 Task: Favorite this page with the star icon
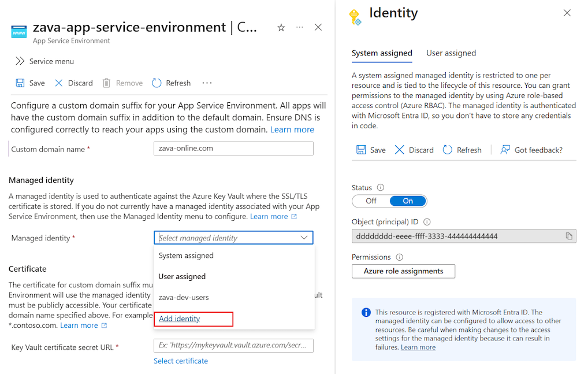[x=281, y=27]
